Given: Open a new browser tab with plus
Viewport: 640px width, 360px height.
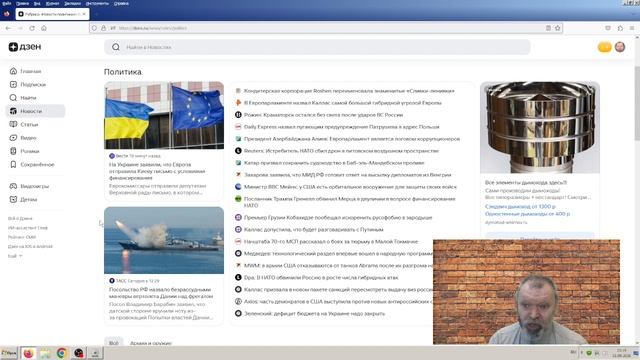Looking at the screenshot, I should pos(96,14).
